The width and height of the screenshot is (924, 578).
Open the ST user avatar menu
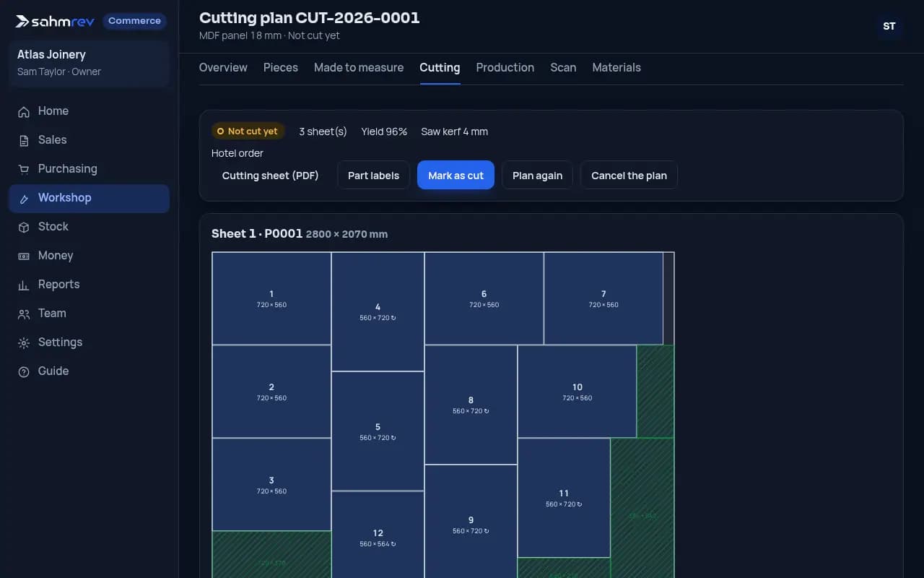(x=889, y=26)
